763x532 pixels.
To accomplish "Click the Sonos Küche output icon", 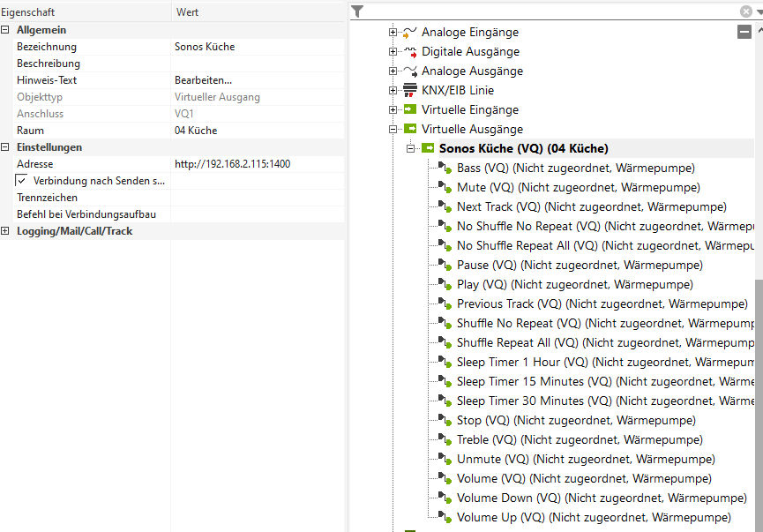I will click(x=428, y=148).
